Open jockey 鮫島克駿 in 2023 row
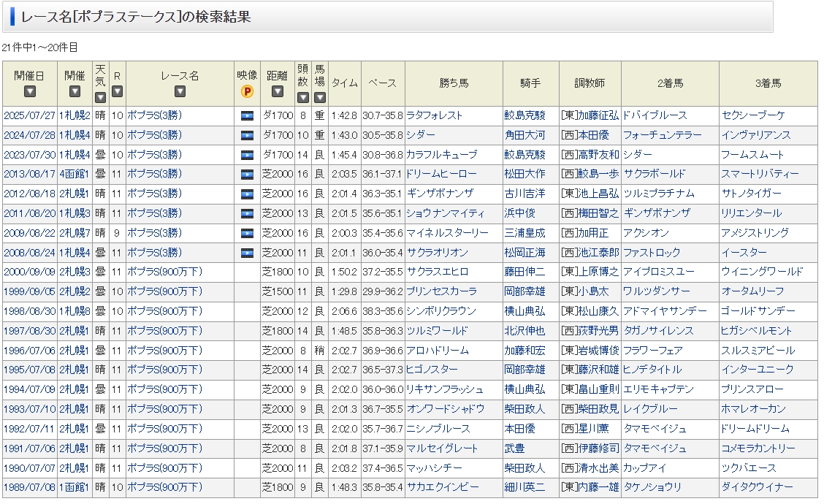 pyautogui.click(x=525, y=155)
